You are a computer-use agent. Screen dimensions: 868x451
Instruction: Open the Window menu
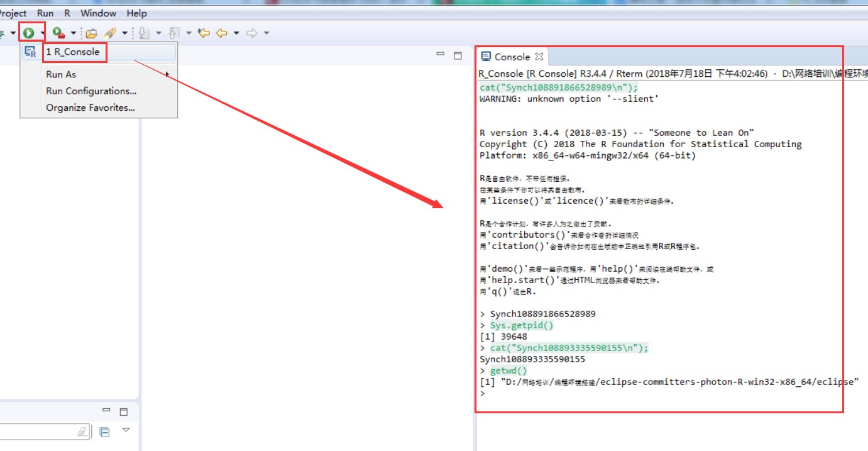tap(98, 13)
